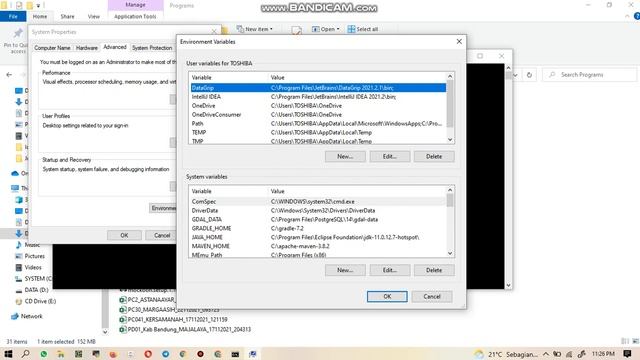
Task: Open Hardware tab in System Properties
Action: [x=87, y=48]
